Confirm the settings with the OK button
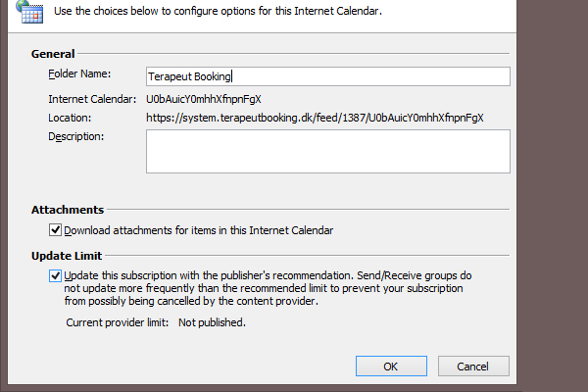The width and height of the screenshot is (588, 392). tap(391, 367)
